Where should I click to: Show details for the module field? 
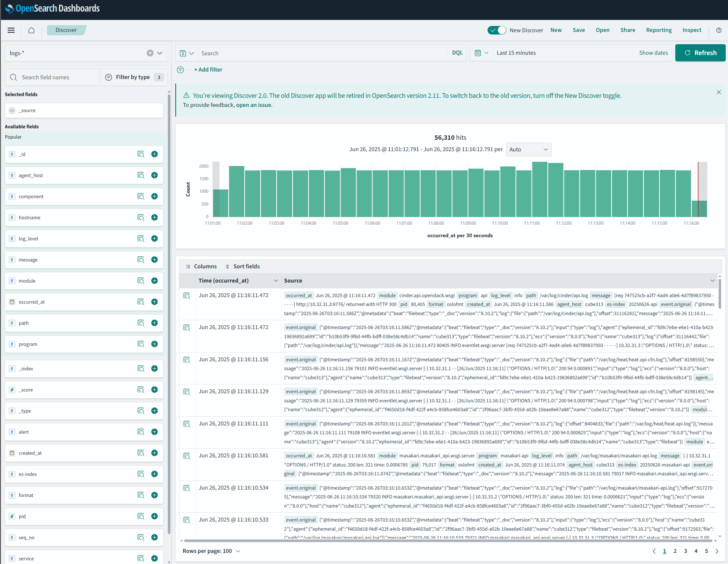tap(141, 281)
